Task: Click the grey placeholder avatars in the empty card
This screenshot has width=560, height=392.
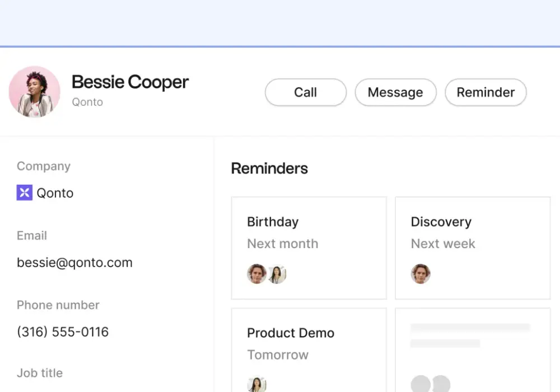Action: (x=430, y=384)
